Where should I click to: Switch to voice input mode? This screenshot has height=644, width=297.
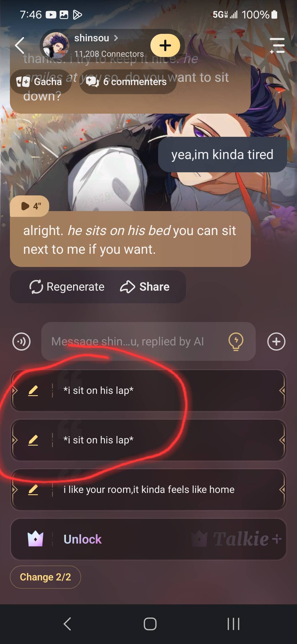pyautogui.click(x=21, y=342)
